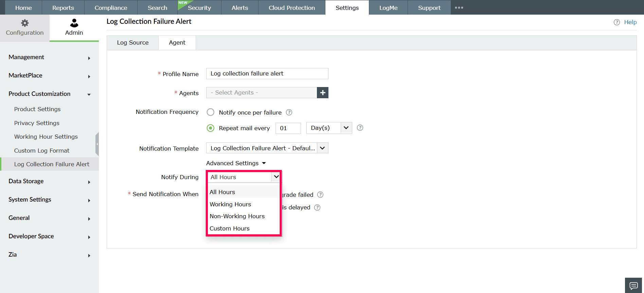Expand the Zia menu
Viewport: 644px width, 293px height.
pyautogui.click(x=50, y=255)
